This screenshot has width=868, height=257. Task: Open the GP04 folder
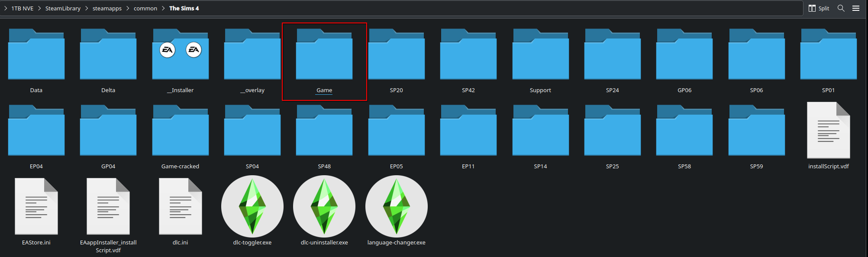pos(108,130)
